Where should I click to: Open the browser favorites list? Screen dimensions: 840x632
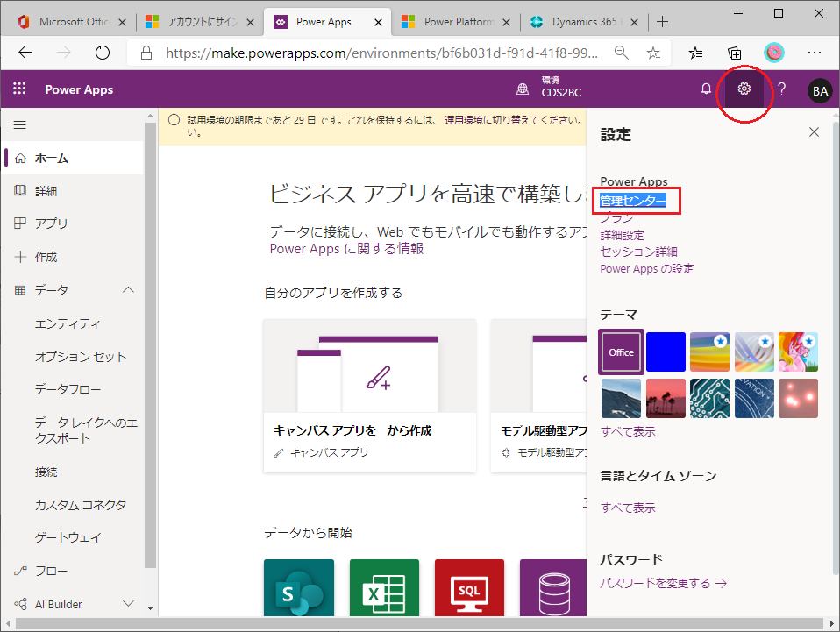click(x=696, y=53)
